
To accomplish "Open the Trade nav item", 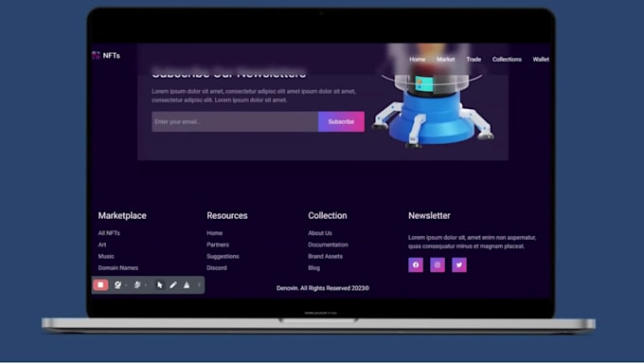I will (474, 59).
